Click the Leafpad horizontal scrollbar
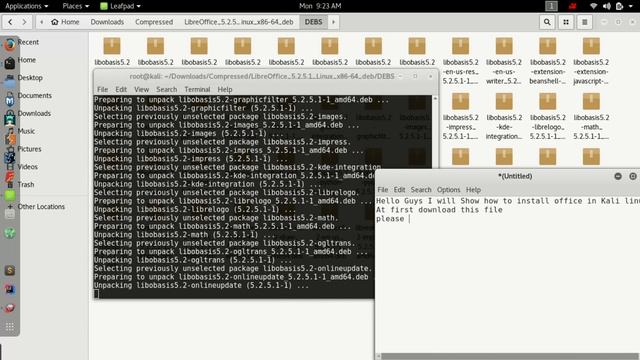Viewport: 640px width, 360px height. click(x=509, y=356)
